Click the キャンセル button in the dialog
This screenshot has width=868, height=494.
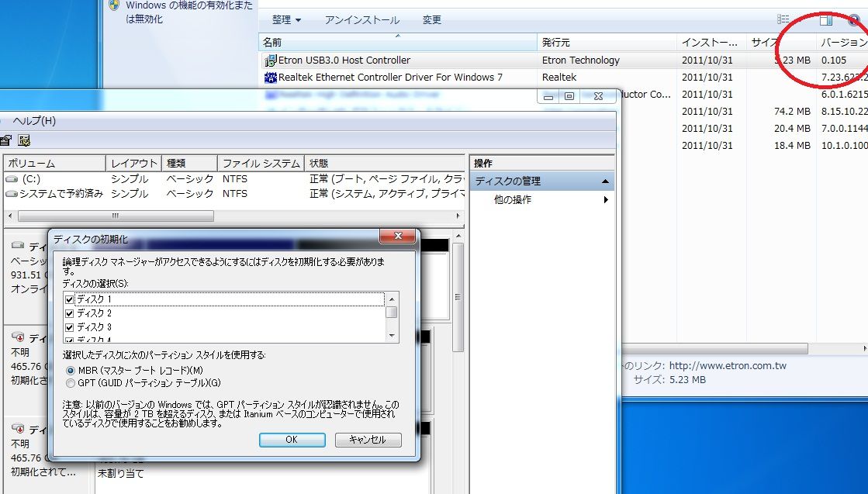[x=368, y=440]
